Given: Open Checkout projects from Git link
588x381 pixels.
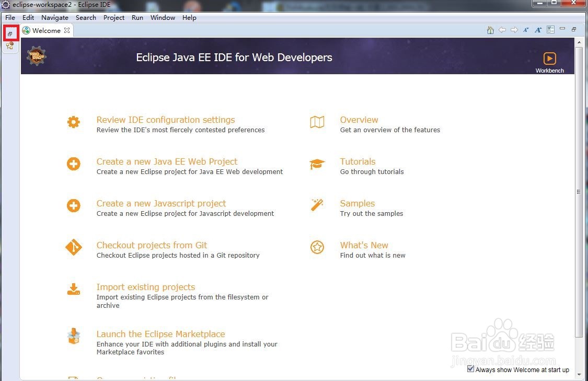Looking at the screenshot, I should pos(152,245).
